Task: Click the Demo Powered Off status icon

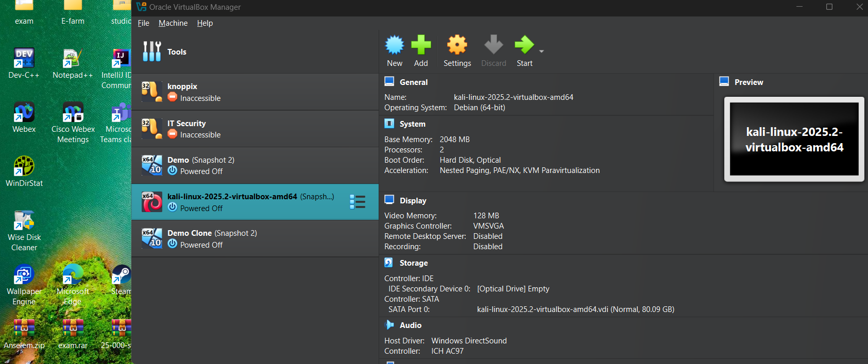Action: click(x=173, y=170)
